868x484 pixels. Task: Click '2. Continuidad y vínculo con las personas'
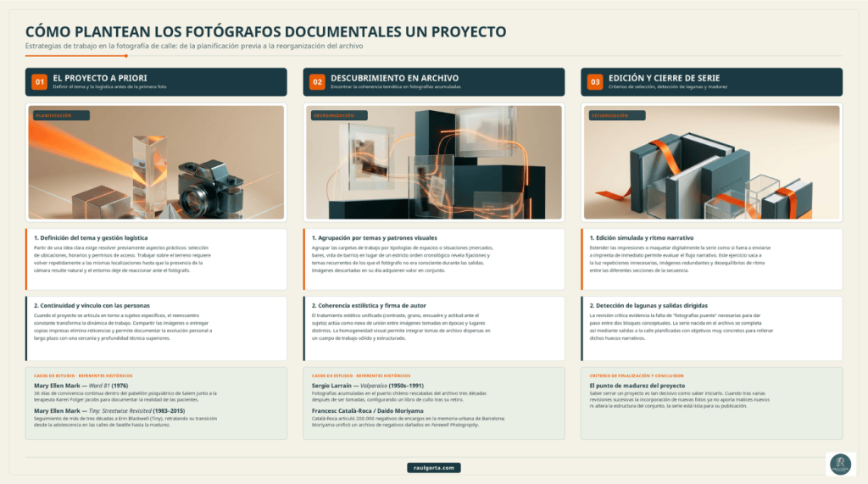point(92,306)
